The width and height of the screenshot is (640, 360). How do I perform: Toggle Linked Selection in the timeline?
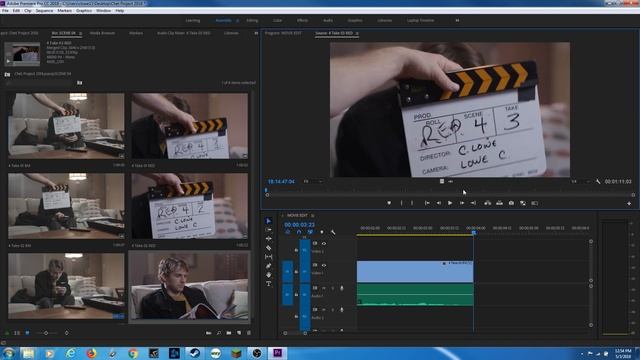pos(310,232)
